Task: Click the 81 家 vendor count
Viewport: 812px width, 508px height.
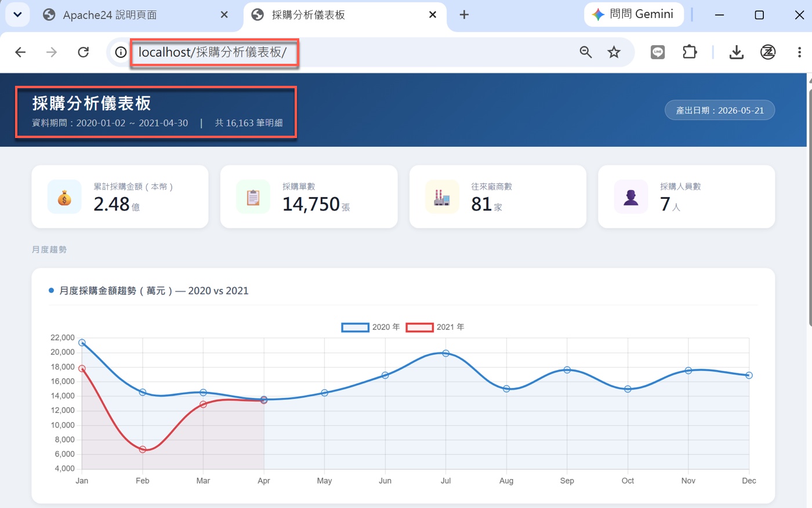Action: click(487, 204)
